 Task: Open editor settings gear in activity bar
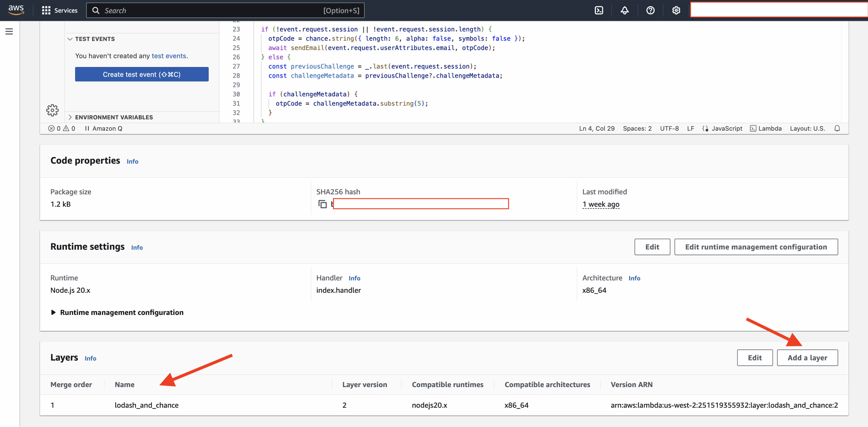tap(52, 110)
